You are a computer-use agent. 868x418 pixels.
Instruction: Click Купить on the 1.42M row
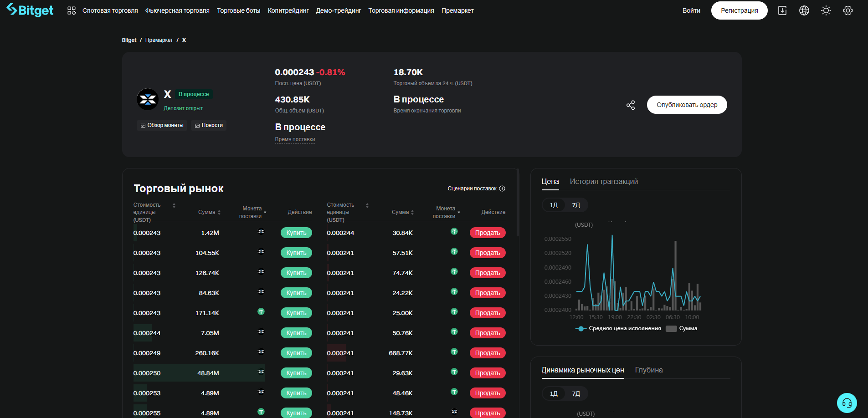pos(296,233)
